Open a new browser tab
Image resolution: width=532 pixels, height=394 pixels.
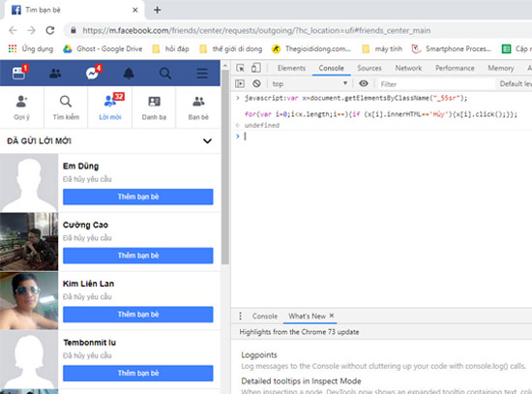(x=157, y=10)
